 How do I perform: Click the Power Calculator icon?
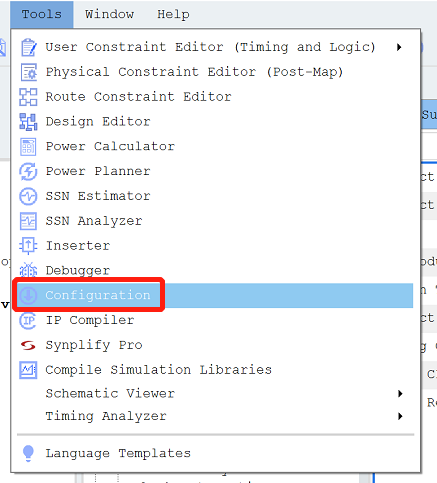point(28,147)
